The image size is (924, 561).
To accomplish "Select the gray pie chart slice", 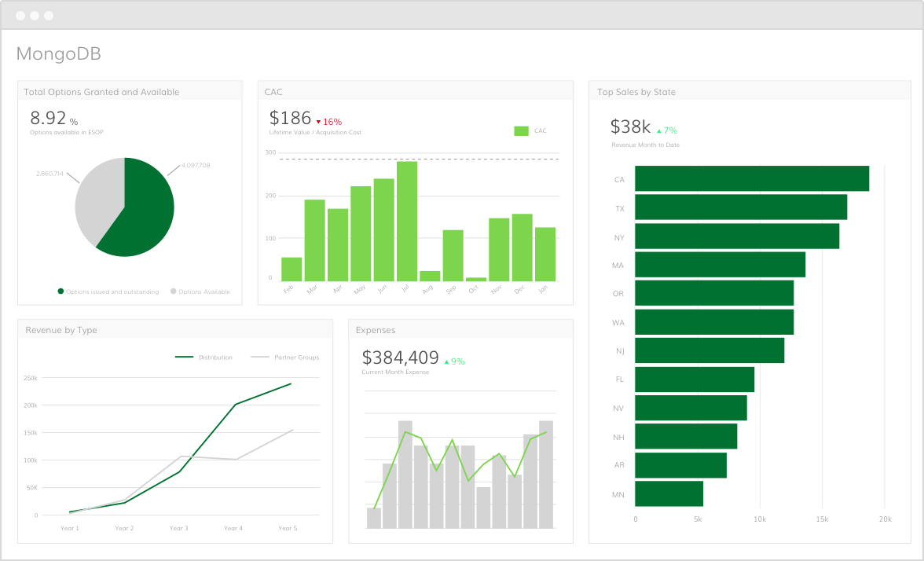I will tap(96, 196).
